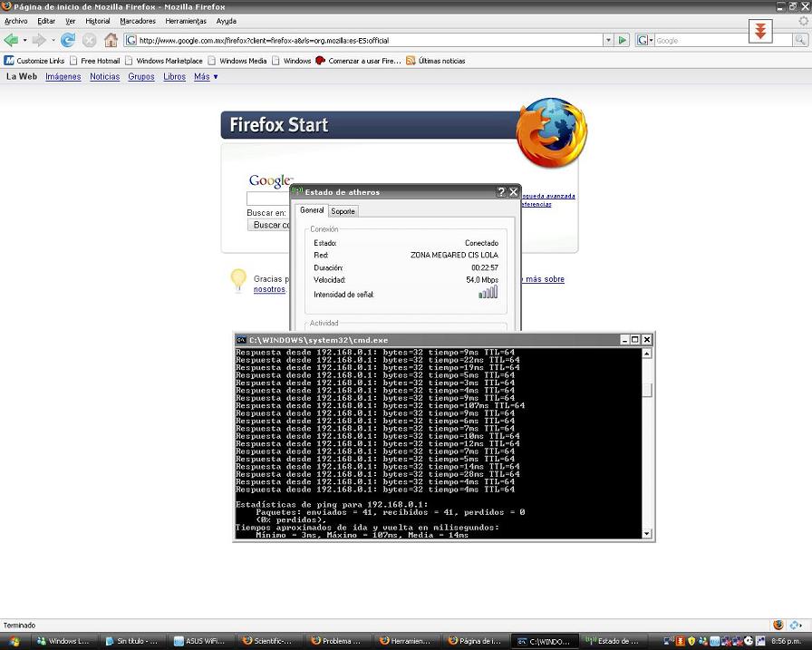Open the search engine selector dropdown
The width and height of the screenshot is (812, 650).
[644, 41]
